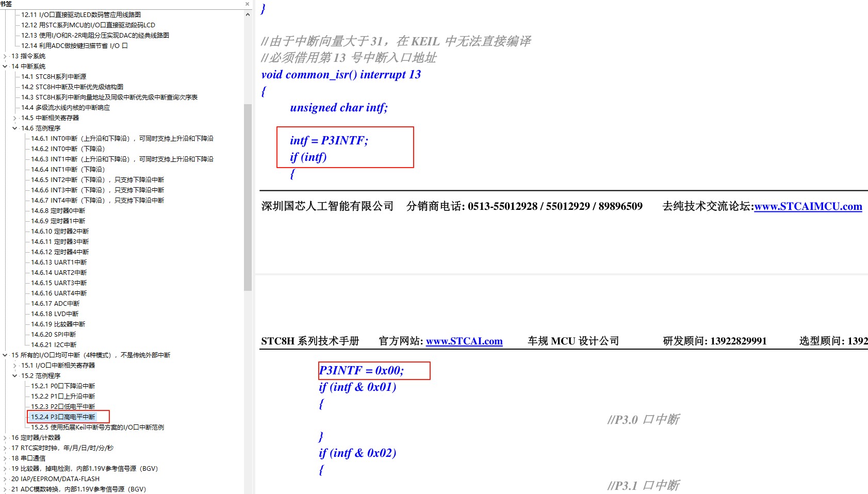Click code line void common_isr() interrupt 13
Image resolution: width=868 pixels, height=494 pixels.
click(341, 75)
